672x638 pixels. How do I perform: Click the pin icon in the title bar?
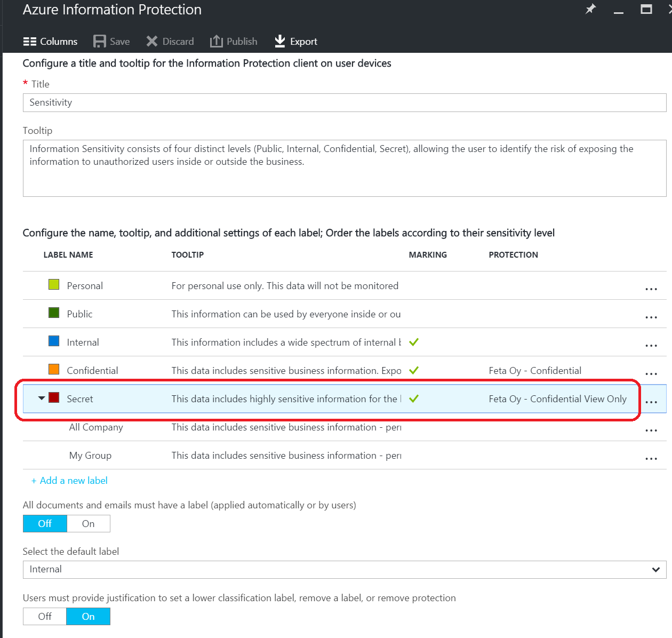coord(590,9)
